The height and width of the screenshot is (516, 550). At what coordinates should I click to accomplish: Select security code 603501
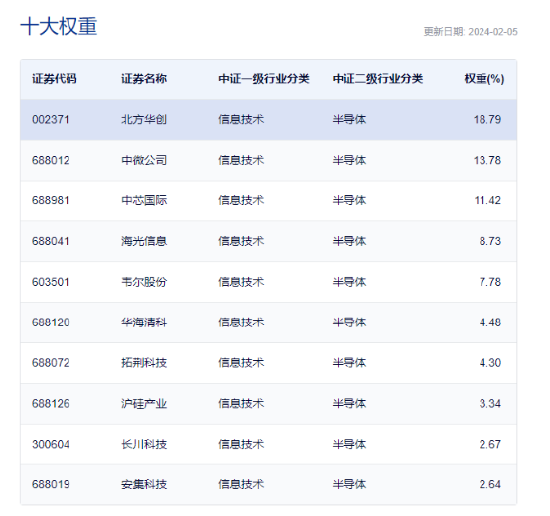point(51,282)
